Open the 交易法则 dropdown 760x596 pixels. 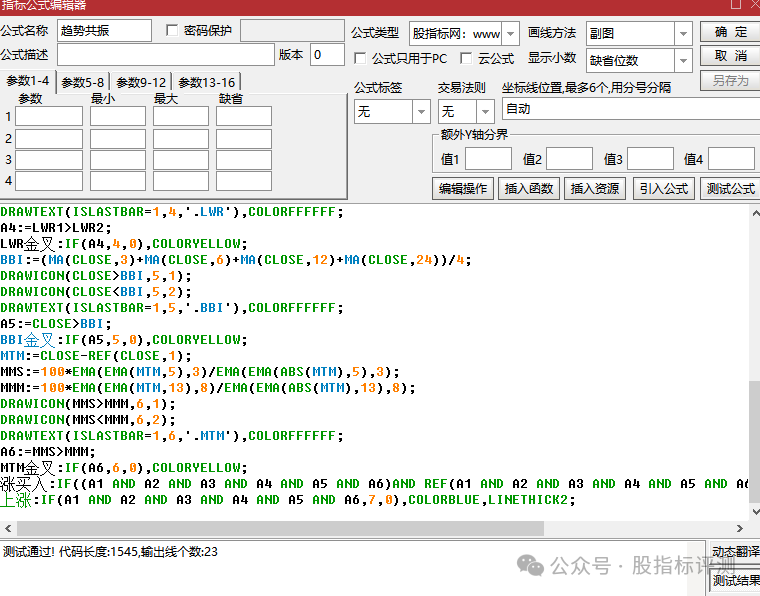[485, 111]
